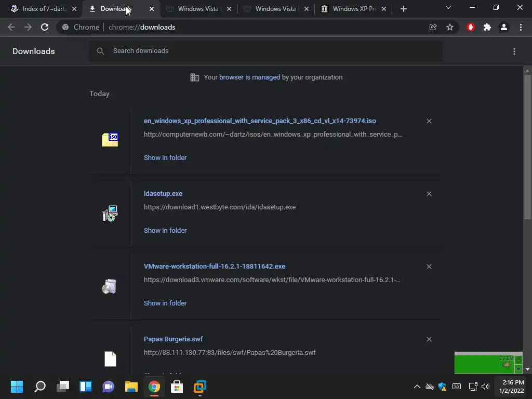Switch to the second Windows Vista tab
Image resolution: width=532 pixels, height=399 pixels.
click(275, 9)
